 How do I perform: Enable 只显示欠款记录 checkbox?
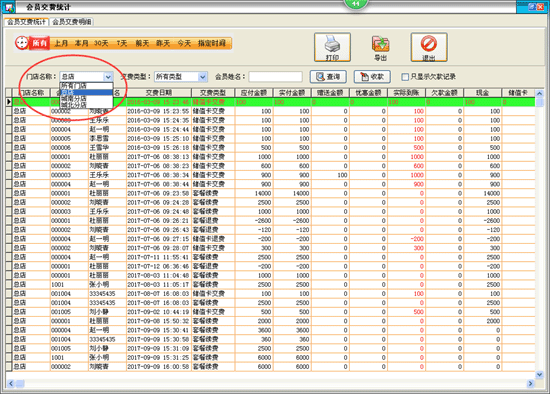tap(405, 76)
